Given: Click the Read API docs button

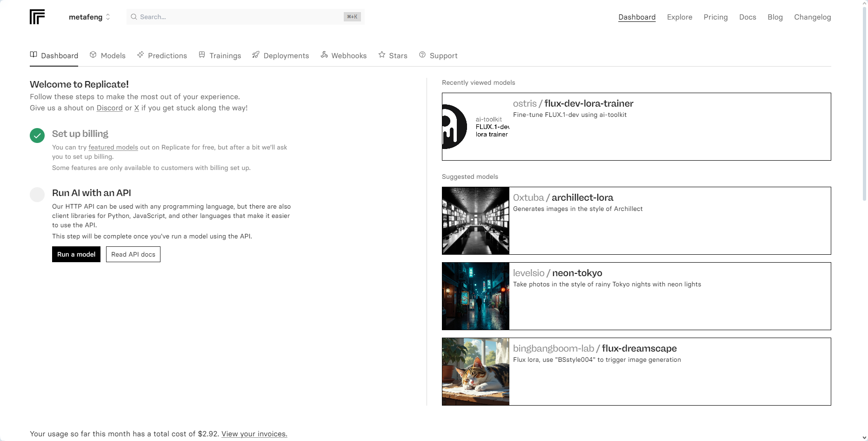Looking at the screenshot, I should 133,254.
